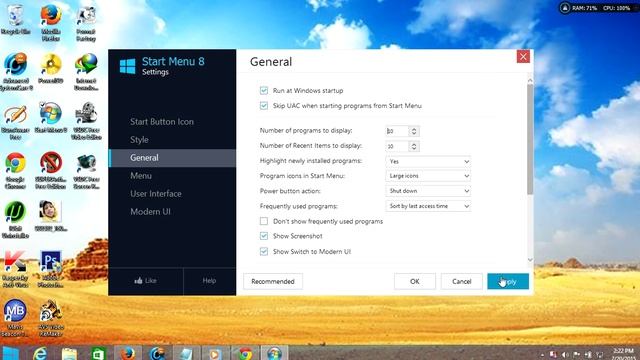This screenshot has height=360, width=640.
Task: Click the Windows Start button on taskbar
Action: pyautogui.click(x=11, y=353)
